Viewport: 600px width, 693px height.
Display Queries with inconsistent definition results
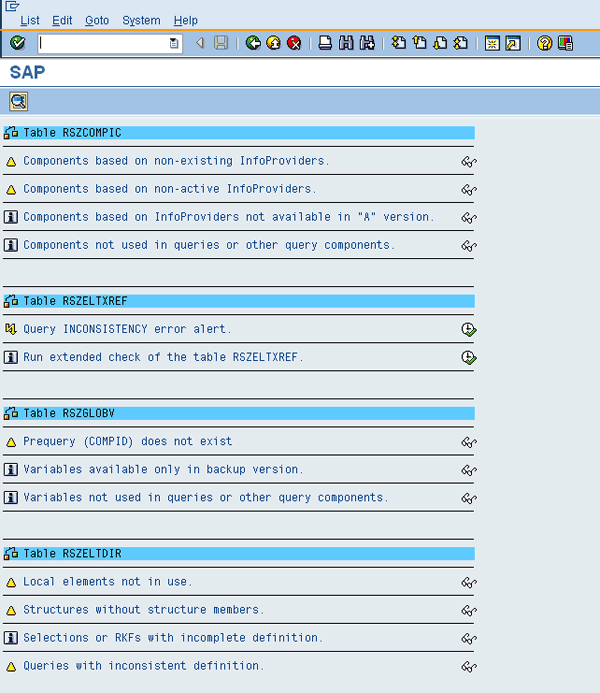[x=469, y=666]
